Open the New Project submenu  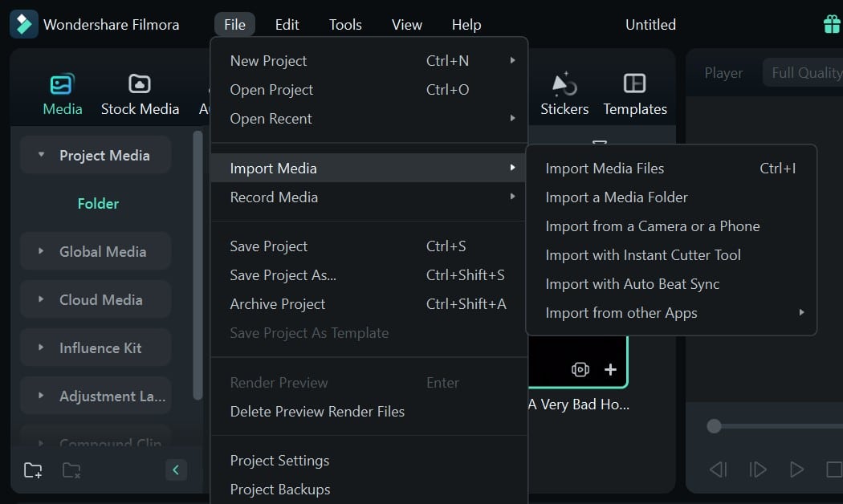(x=512, y=60)
